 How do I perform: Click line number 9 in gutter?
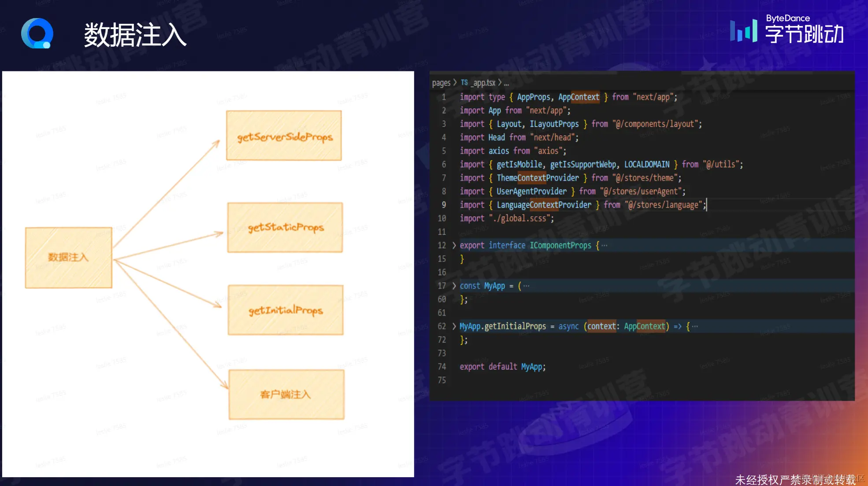tap(443, 205)
